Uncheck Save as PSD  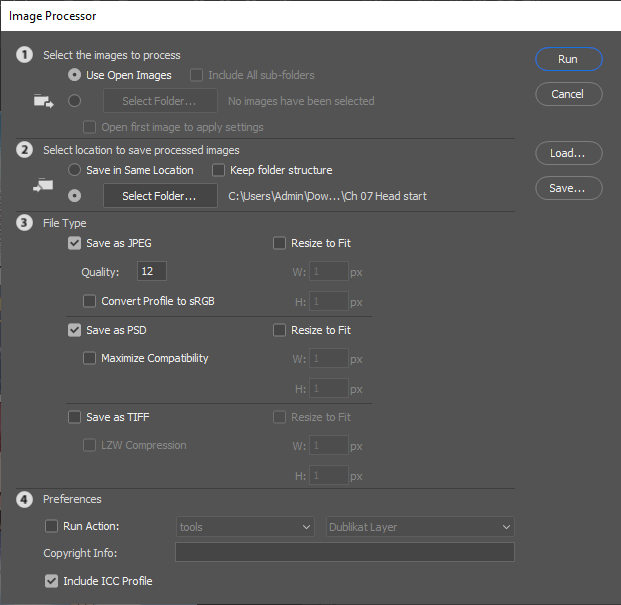click(74, 330)
